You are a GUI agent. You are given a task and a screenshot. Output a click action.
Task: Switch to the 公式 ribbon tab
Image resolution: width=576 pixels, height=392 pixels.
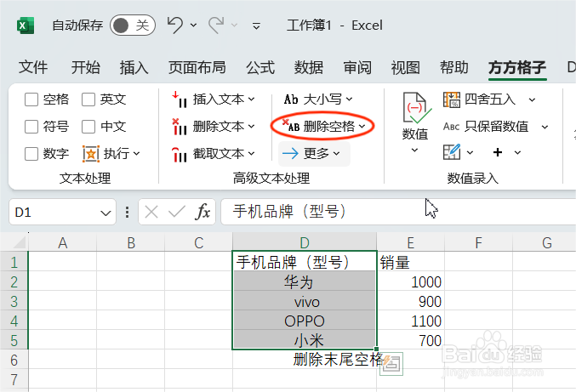pyautogui.click(x=260, y=67)
